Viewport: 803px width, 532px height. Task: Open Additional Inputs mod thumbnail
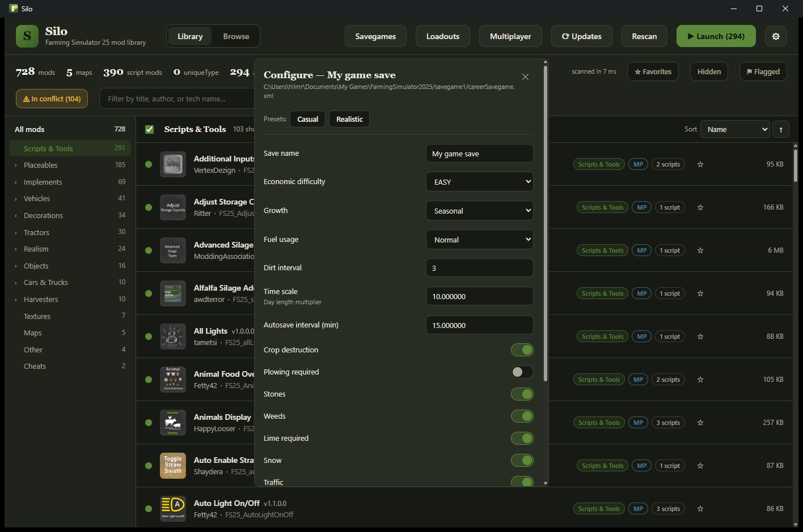(x=173, y=164)
